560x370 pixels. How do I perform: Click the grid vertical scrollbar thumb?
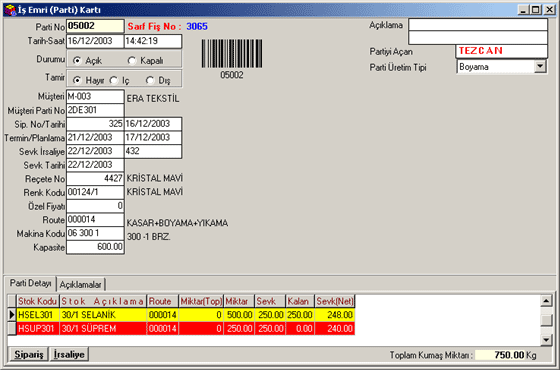546,320
